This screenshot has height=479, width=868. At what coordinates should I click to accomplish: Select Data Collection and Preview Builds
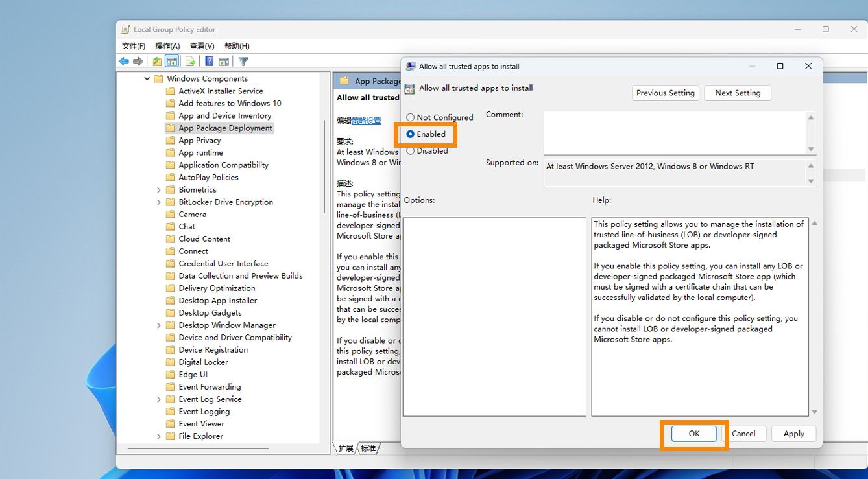pyautogui.click(x=241, y=275)
